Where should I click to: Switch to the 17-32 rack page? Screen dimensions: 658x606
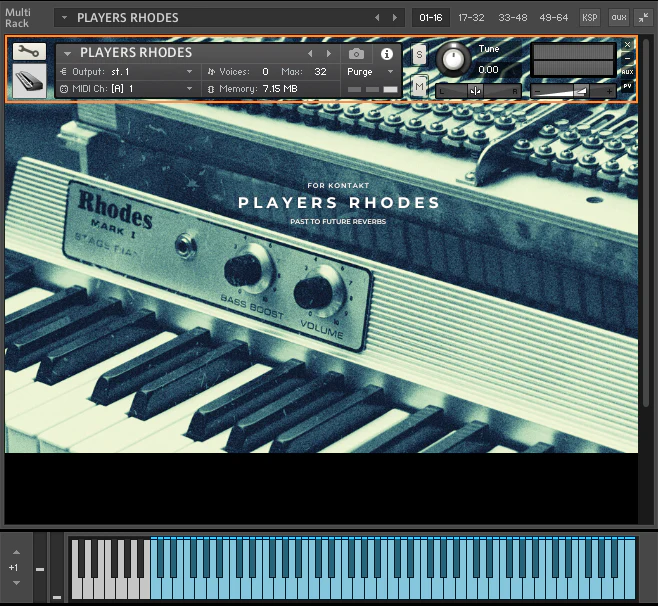pos(471,18)
